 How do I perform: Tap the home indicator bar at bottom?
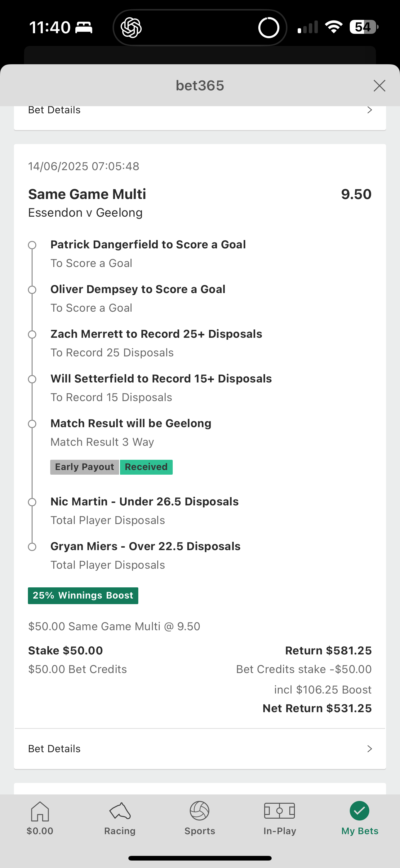[200, 858]
